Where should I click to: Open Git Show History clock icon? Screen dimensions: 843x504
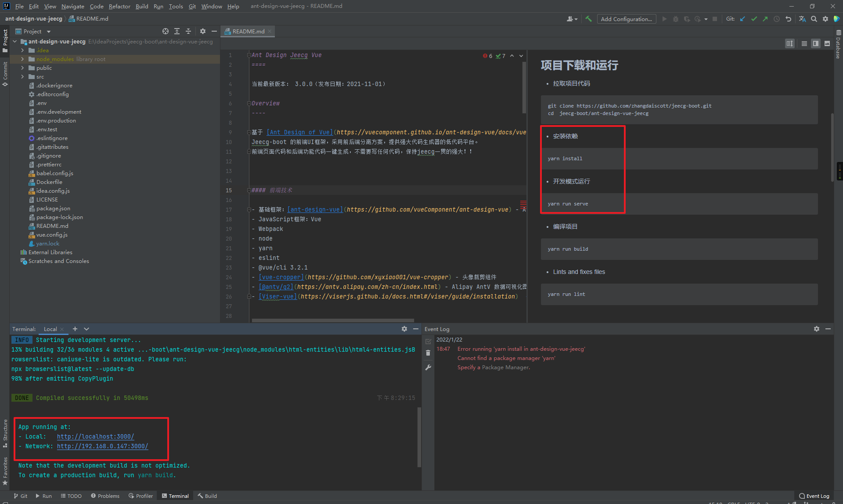coord(777,19)
